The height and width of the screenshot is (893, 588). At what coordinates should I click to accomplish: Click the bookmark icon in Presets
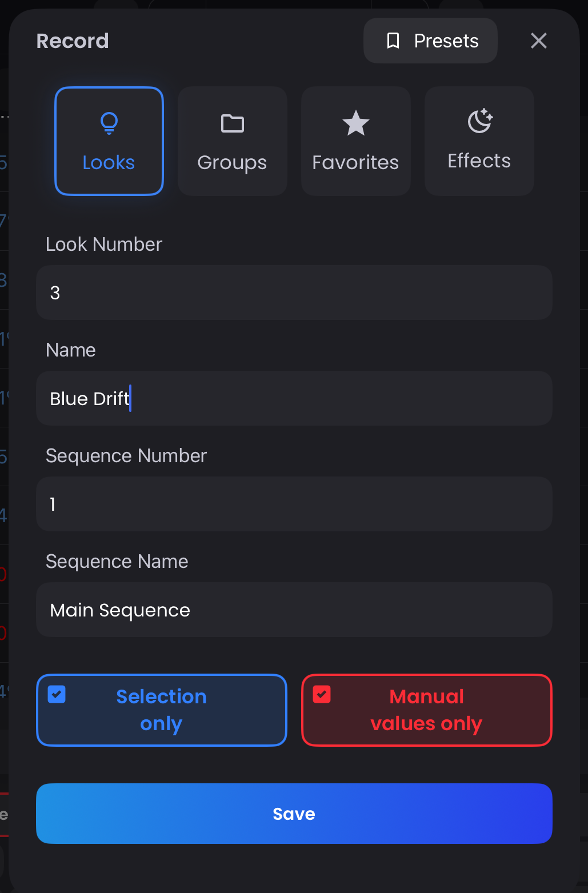pos(393,41)
